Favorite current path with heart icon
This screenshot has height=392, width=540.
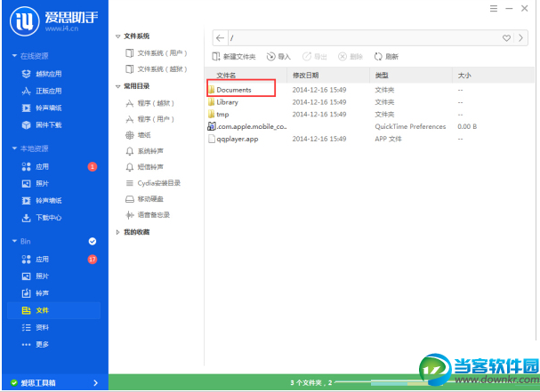(x=506, y=38)
